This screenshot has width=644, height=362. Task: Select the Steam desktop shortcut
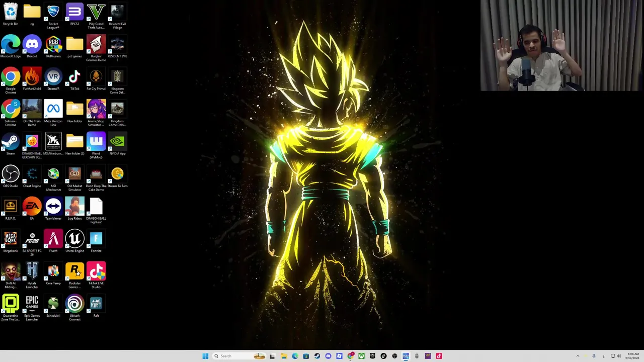click(11, 144)
